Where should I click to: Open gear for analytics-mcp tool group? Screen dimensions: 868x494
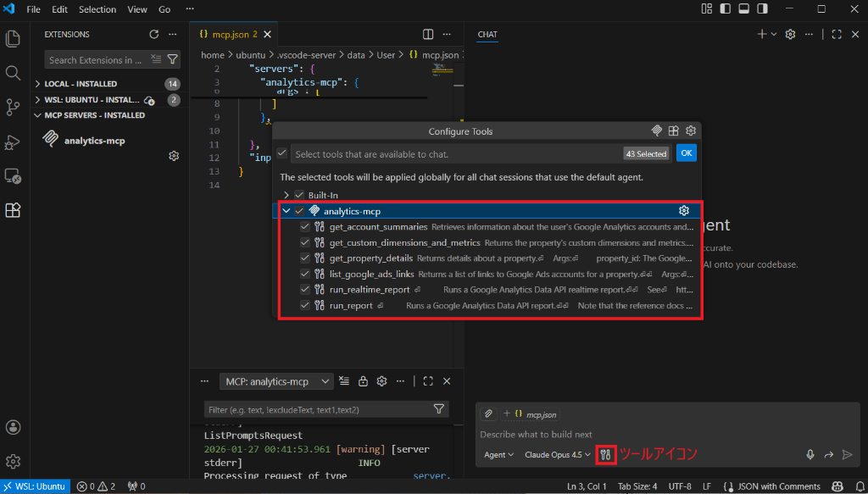pos(684,211)
